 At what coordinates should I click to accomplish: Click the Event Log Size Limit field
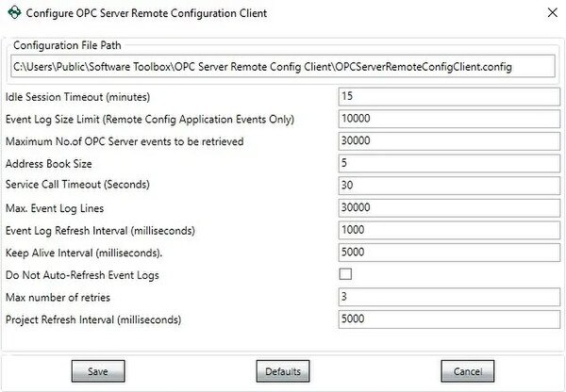pyautogui.click(x=449, y=119)
